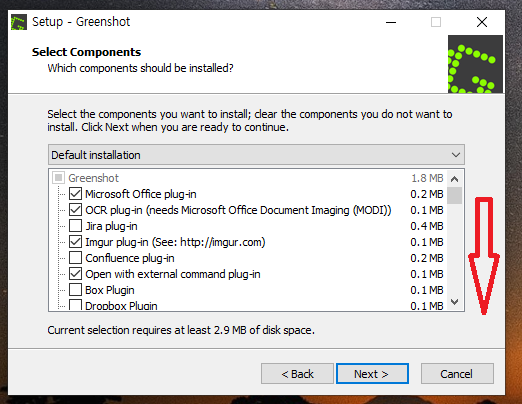Image resolution: width=522 pixels, height=404 pixels.
Task: Check the Dropbox Plugin checkbox
Action: pyautogui.click(x=75, y=305)
